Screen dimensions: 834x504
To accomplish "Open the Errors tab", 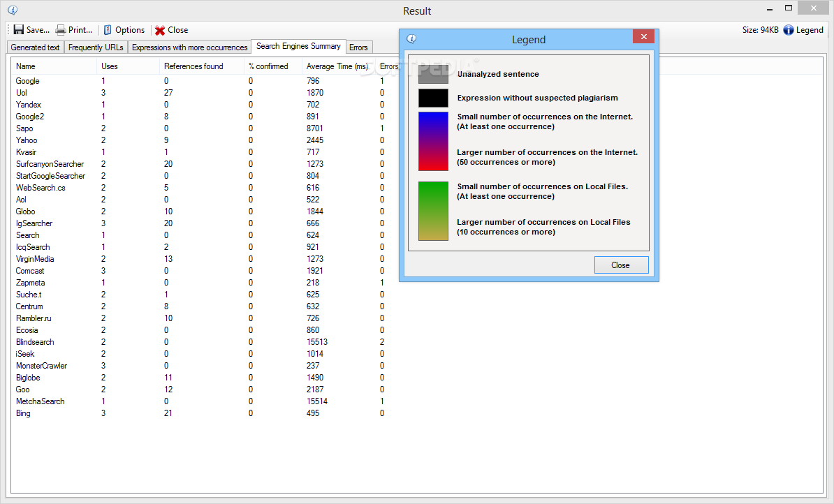I will [358, 47].
